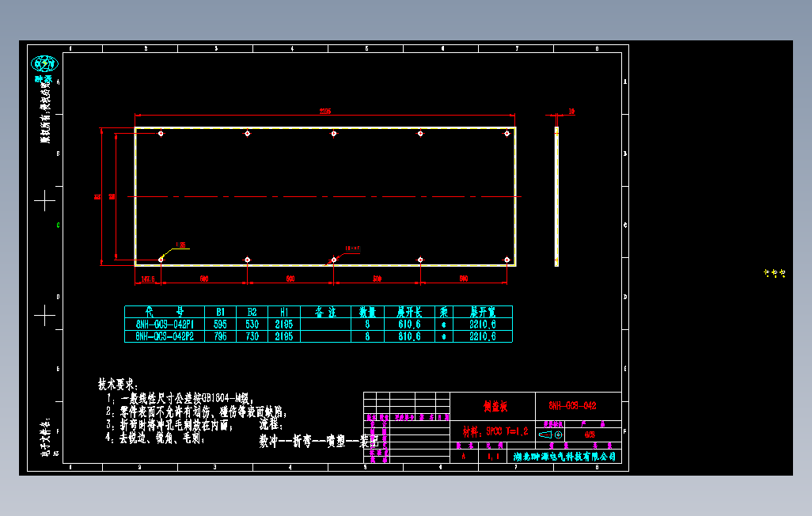Viewport: 812px width, 516px height.
Task: Click the company name in cyan text
Action: [564, 457]
